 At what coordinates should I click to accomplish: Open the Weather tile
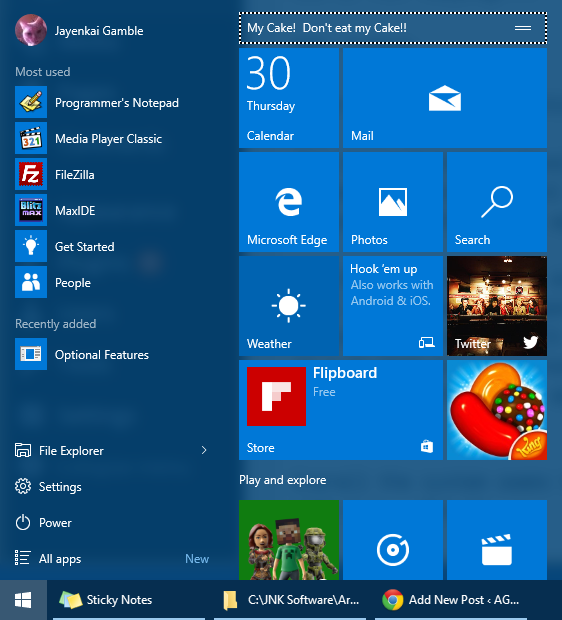[289, 306]
